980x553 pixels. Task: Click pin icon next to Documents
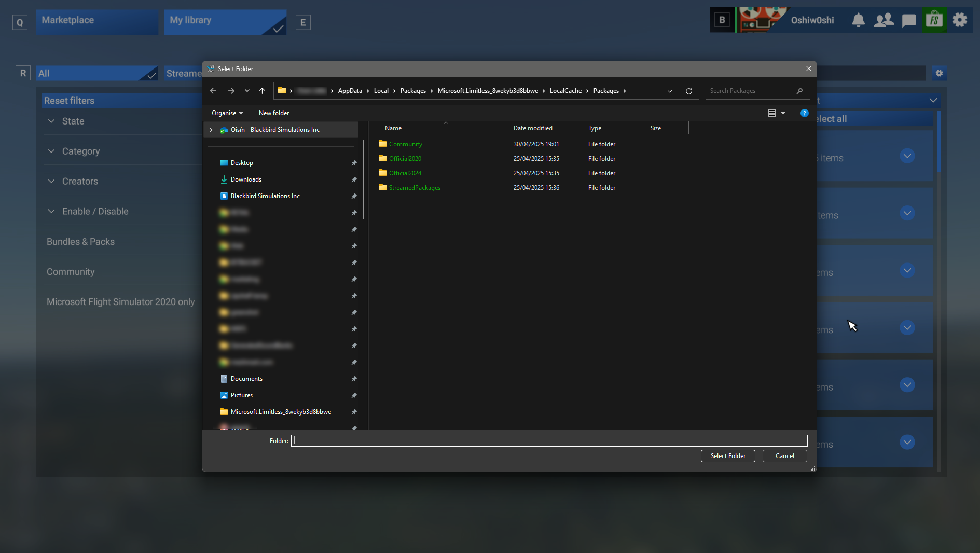354,379
